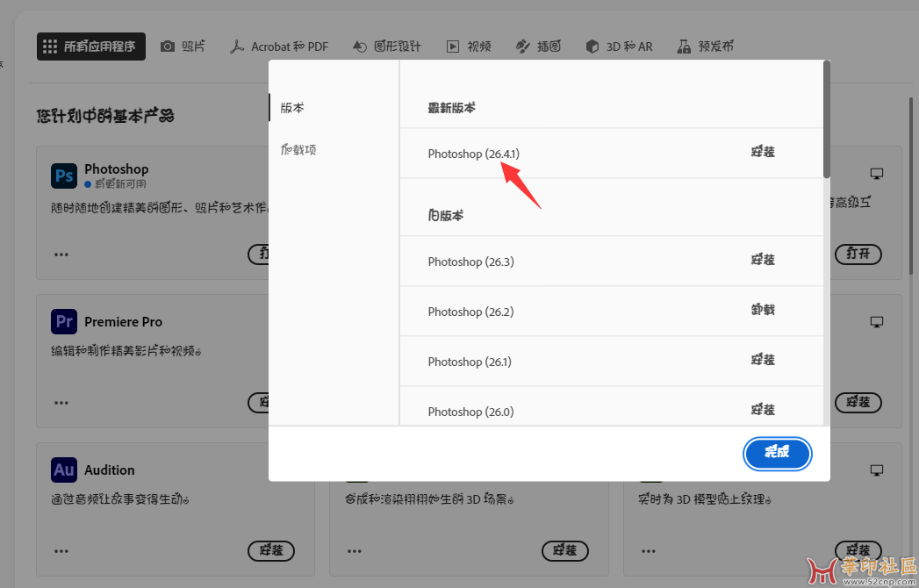The width and height of the screenshot is (919, 588).
Task: Install Photoshop (26.0)
Action: [763, 409]
